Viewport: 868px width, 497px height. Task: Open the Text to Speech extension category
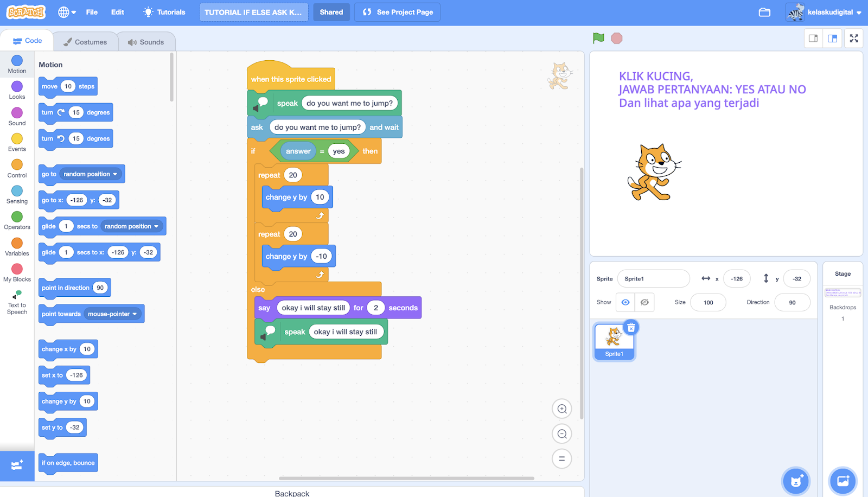(17, 301)
